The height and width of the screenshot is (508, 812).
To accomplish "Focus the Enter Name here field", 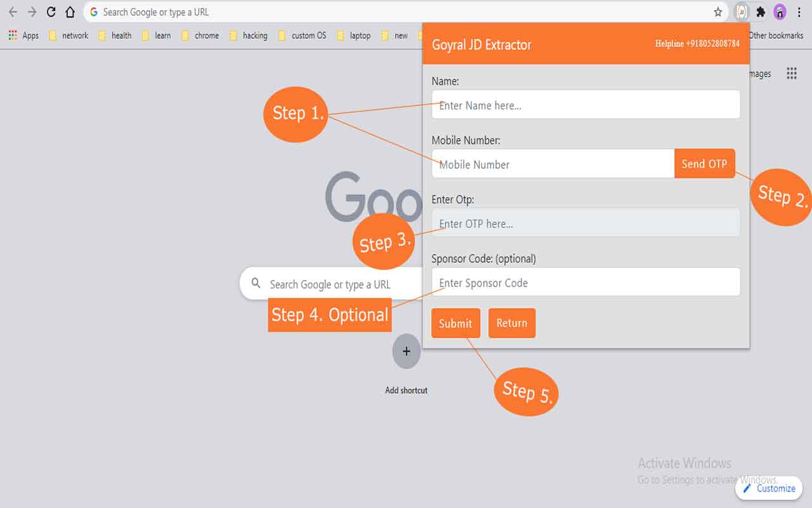I will coord(586,105).
